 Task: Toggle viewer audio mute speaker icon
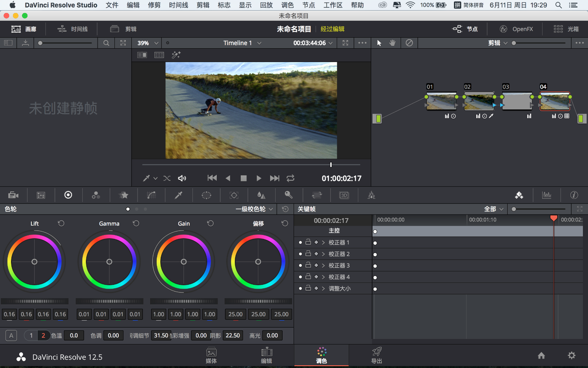click(182, 178)
